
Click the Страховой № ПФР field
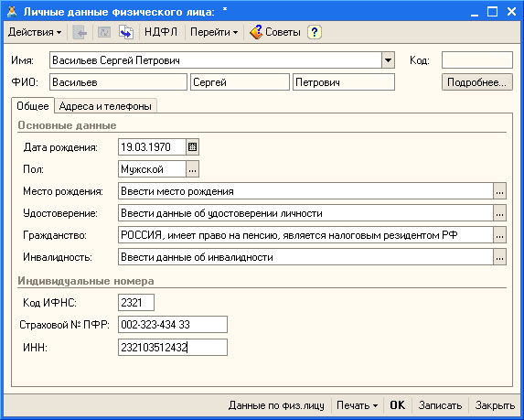pyautogui.click(x=173, y=325)
